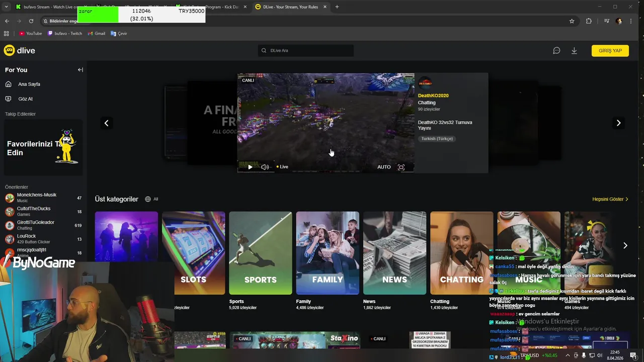Viewport: 644px width, 362px height.
Task: Click the Turkish (Türkçe) language tag
Action: pos(437,139)
